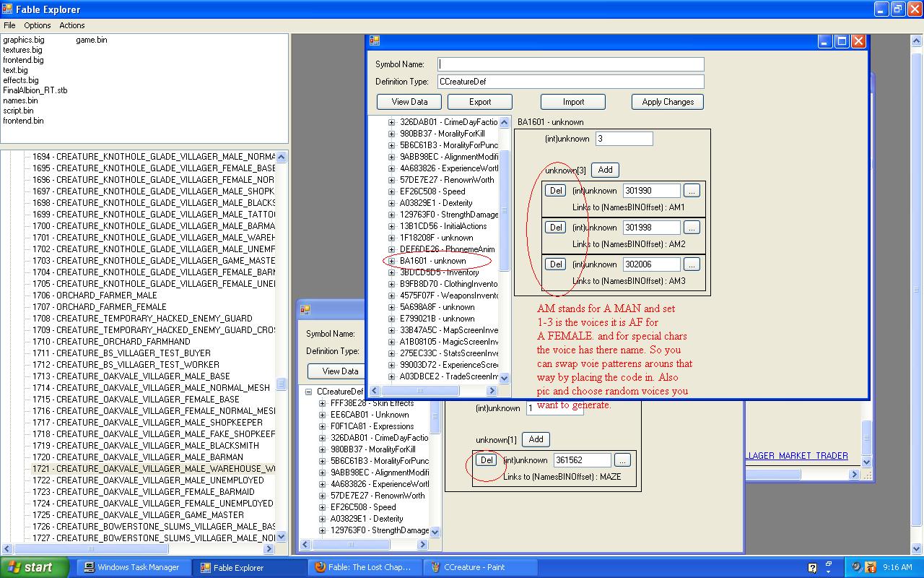The width and height of the screenshot is (924, 578).
Task: Select CREATURE_OAKVALE_VILLAGER_MALE_BARMAN in the list
Action: click(x=149, y=457)
